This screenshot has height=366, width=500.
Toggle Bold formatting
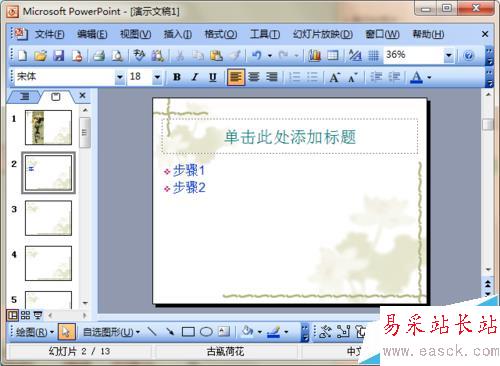[177, 77]
